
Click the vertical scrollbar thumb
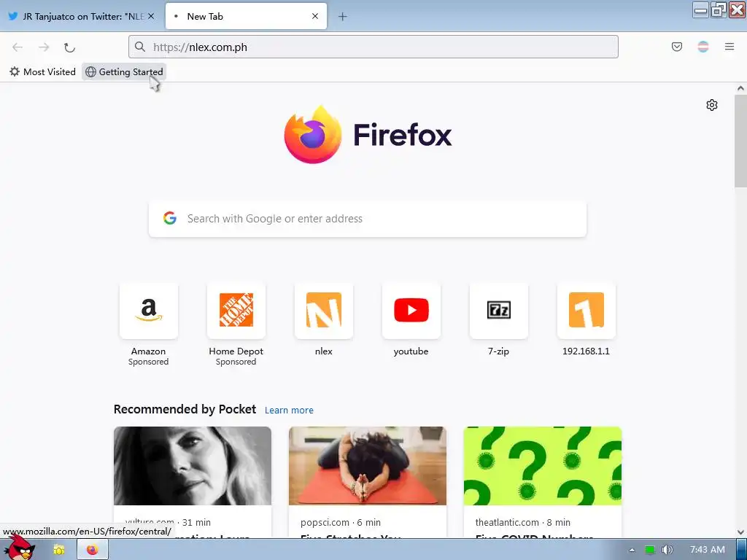(740, 141)
